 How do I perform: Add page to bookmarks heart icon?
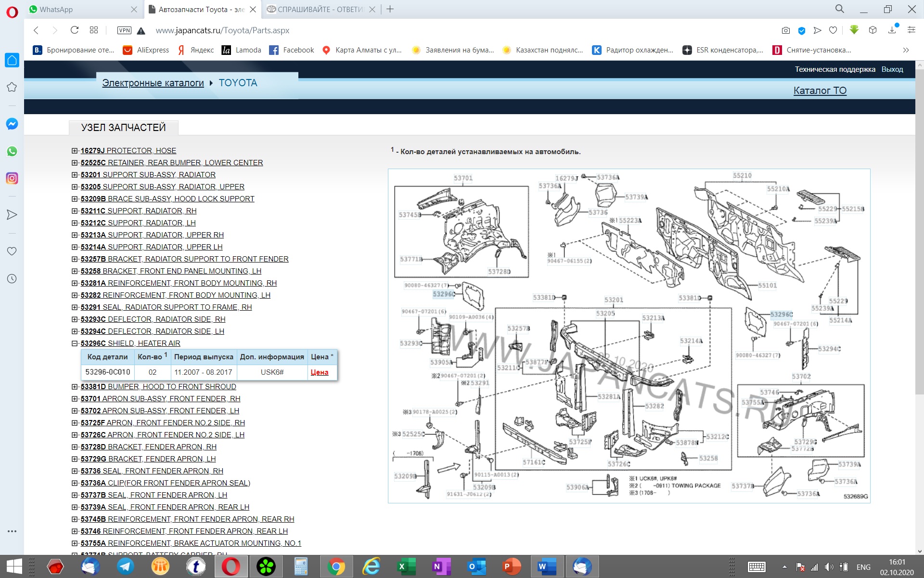833,30
